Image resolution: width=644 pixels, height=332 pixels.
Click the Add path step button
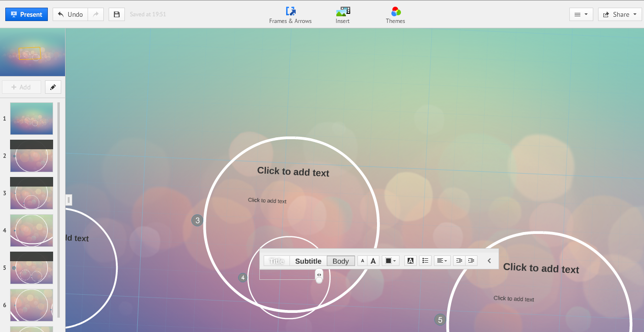(21, 87)
